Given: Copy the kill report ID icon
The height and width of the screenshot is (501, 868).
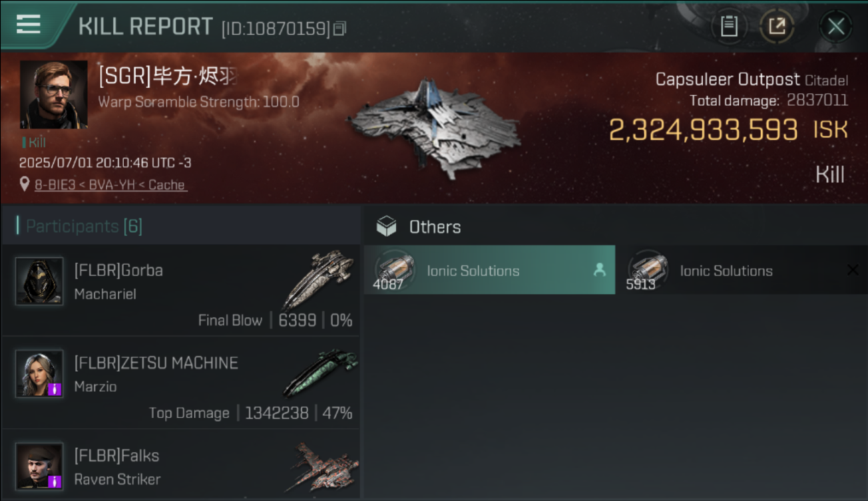Looking at the screenshot, I should [x=341, y=28].
